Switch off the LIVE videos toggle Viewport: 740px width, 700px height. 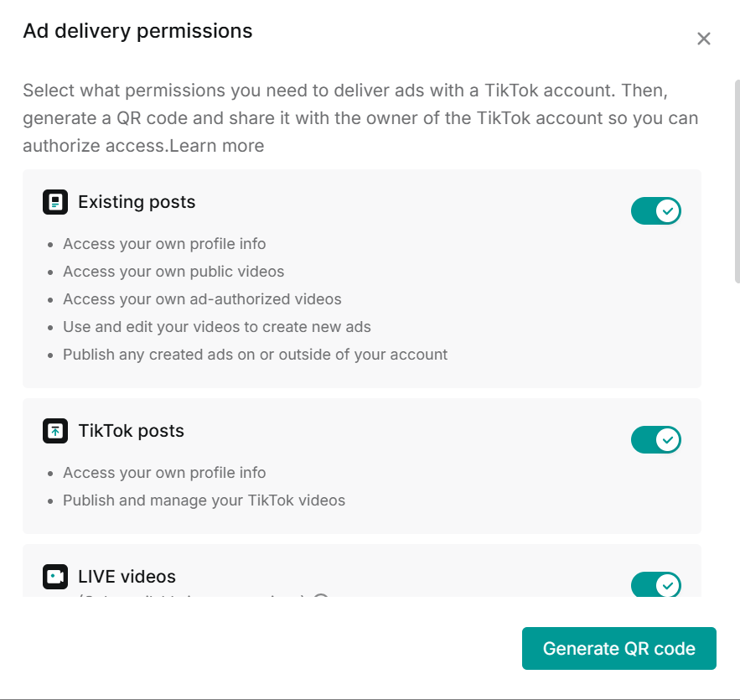[x=656, y=585]
